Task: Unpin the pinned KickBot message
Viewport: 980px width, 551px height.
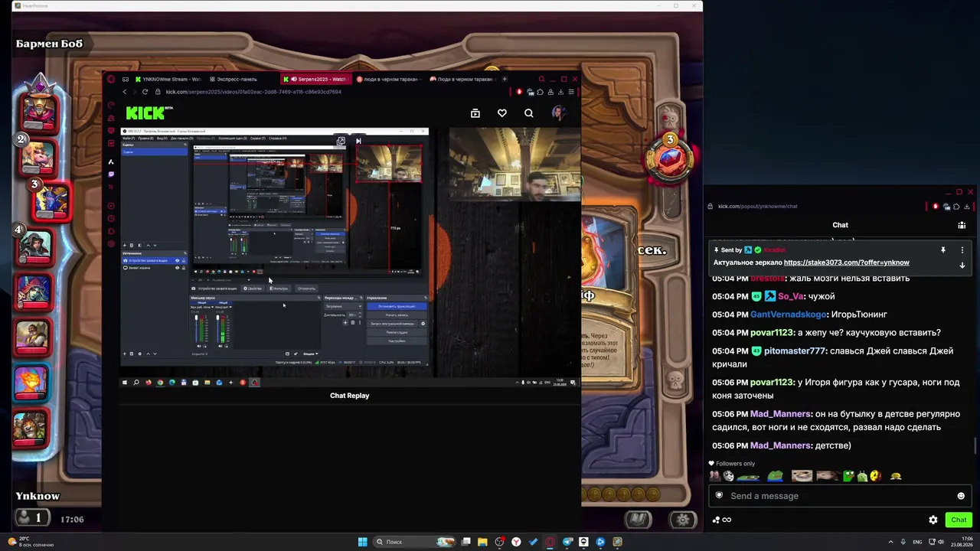Action: click(x=943, y=250)
